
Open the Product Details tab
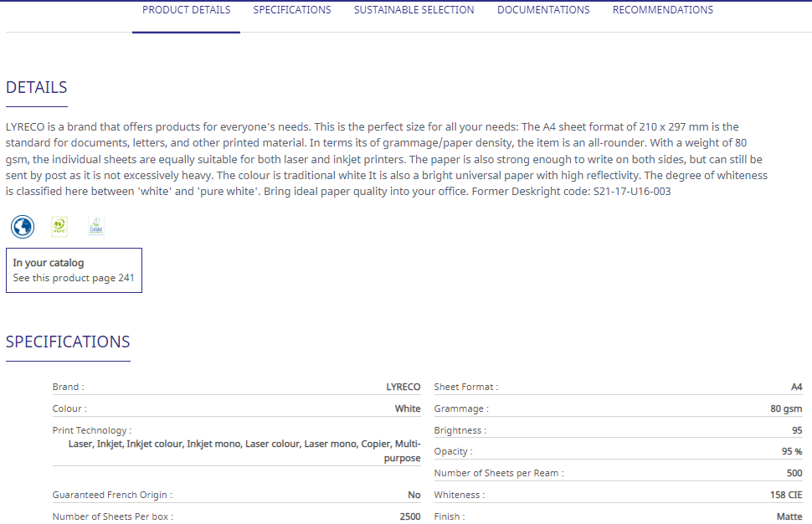coord(187,10)
